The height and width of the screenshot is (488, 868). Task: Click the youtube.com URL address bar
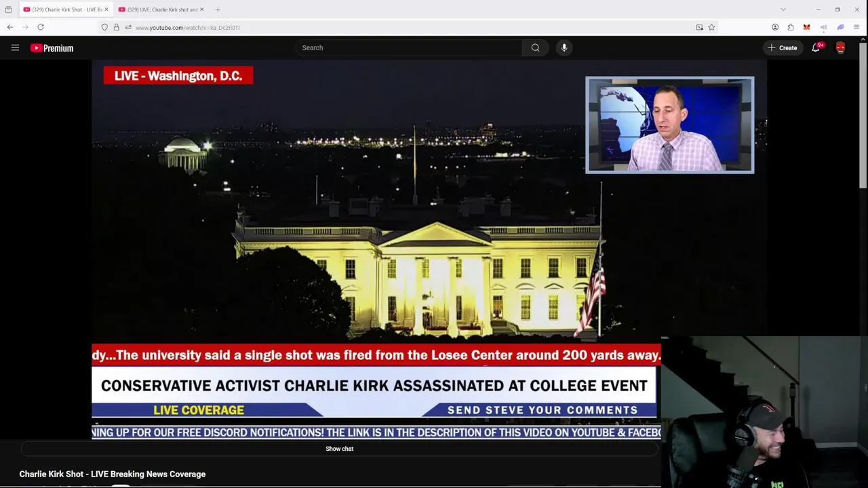pyautogui.click(x=407, y=27)
